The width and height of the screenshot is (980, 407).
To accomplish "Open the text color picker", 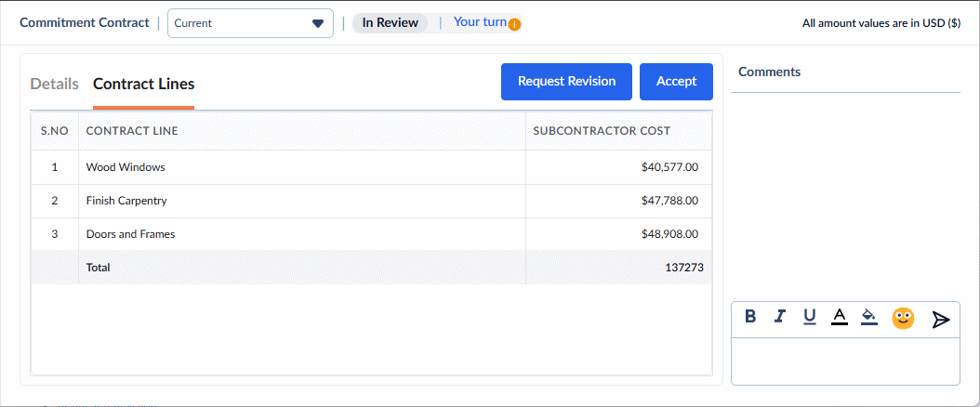I will tap(840, 317).
